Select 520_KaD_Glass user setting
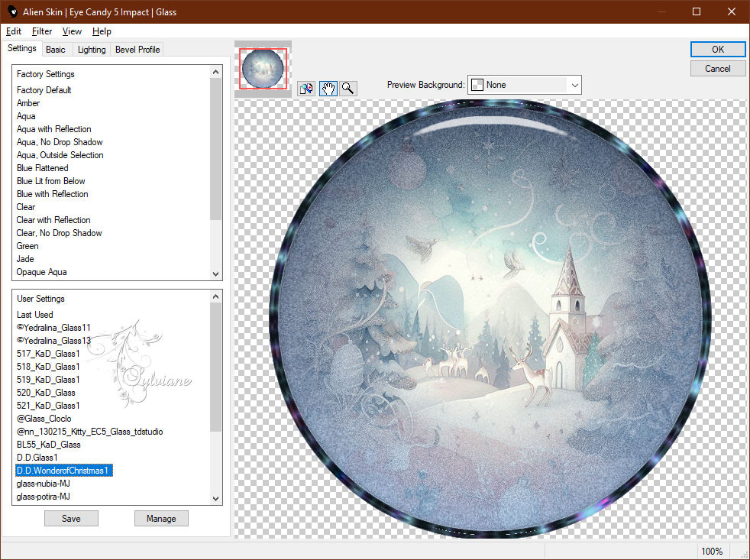This screenshot has height=560, width=750. [x=46, y=393]
